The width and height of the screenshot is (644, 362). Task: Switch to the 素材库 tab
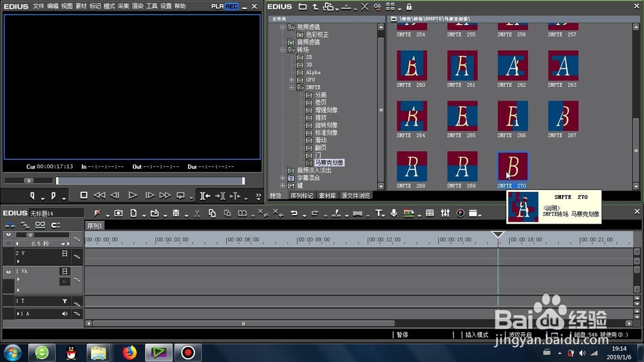coord(327,196)
